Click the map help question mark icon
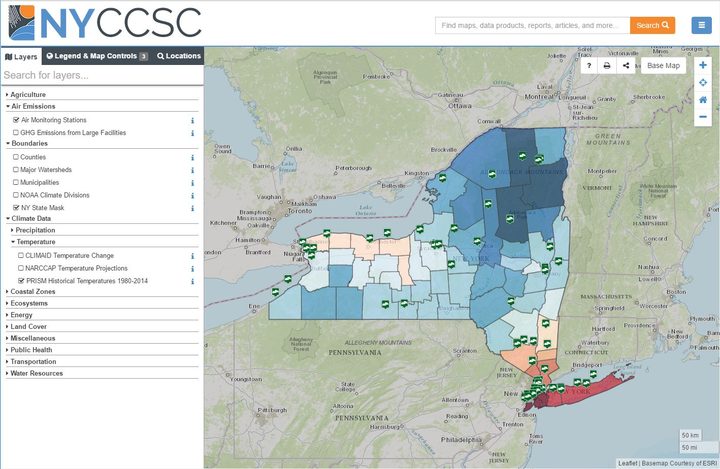The height and width of the screenshot is (469, 720). coord(589,66)
